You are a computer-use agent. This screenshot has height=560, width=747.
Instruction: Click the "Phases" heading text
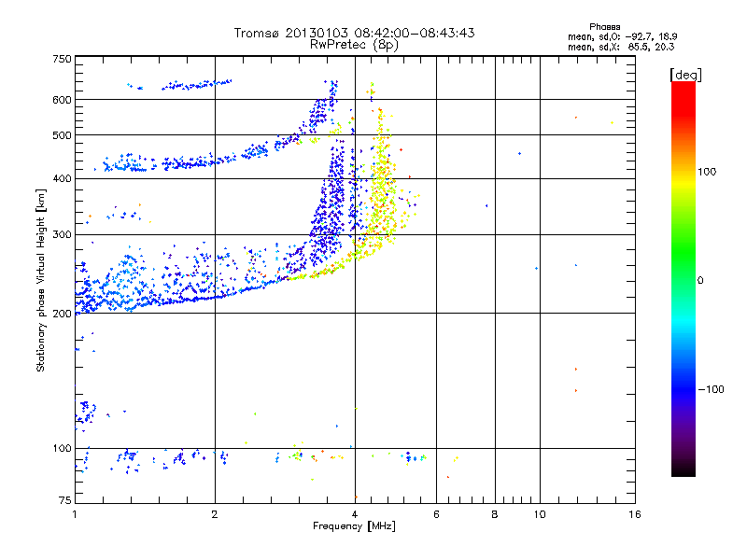[604, 27]
